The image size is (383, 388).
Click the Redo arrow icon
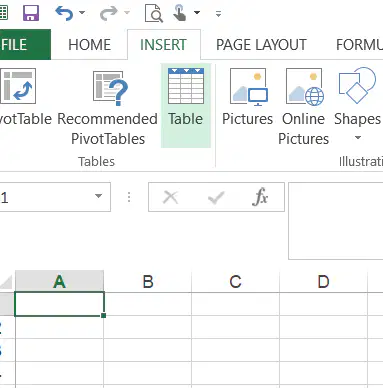pos(109,13)
